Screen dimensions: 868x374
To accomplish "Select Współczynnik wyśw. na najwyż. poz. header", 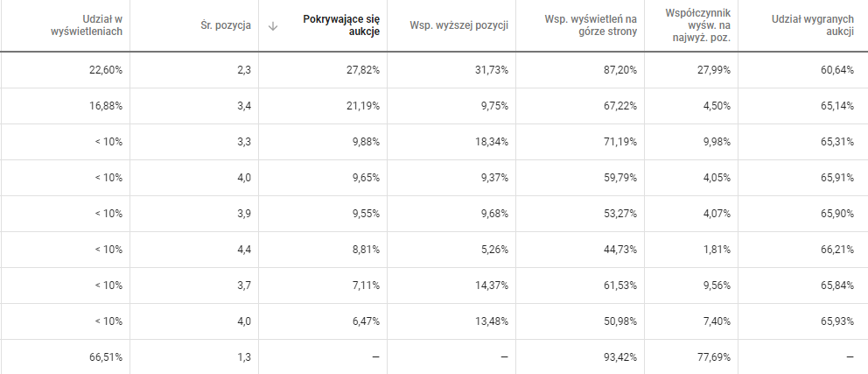I will tap(697, 25).
